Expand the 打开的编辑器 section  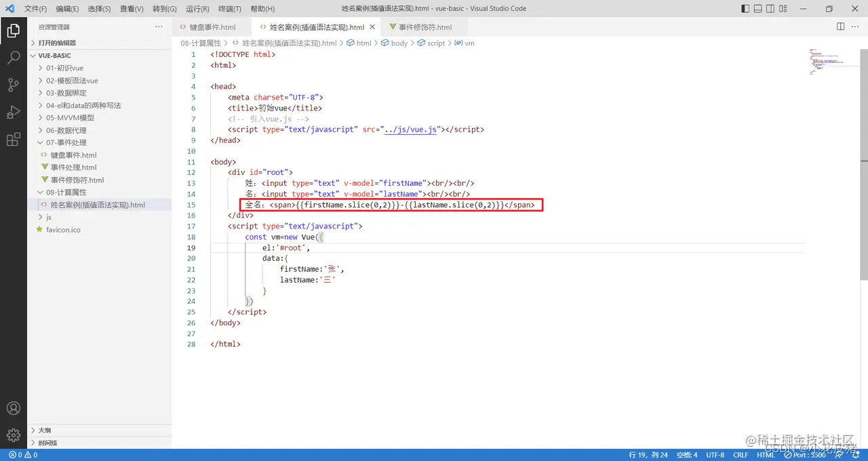[x=100, y=43]
